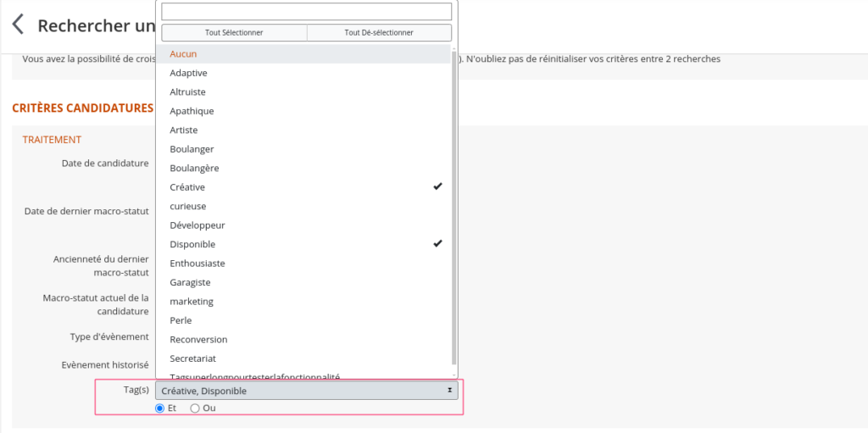Select the 'Et' radio button
868x433 pixels.
(160, 408)
